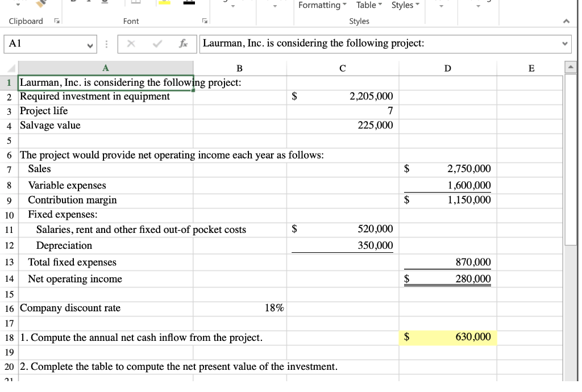The image size is (582, 392).
Task: Click the 'Net operating income' label cell
Action: [x=105, y=279]
